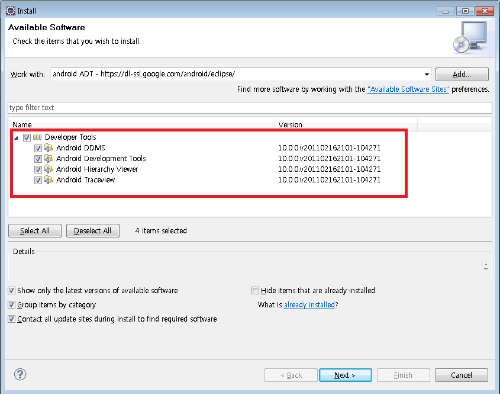Uncheck the Developer Tools checkbox

pos(27,137)
